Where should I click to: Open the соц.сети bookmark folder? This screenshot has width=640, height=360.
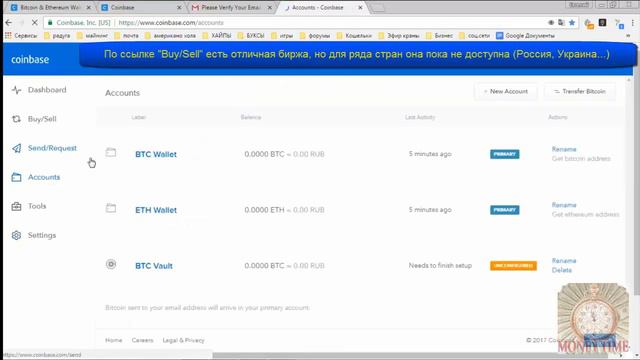pyautogui.click(x=474, y=36)
